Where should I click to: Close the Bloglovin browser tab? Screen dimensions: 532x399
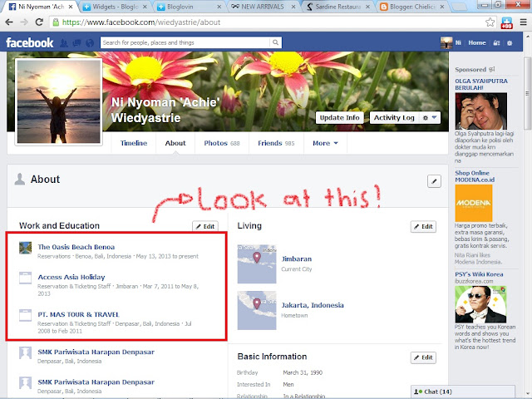click(219, 7)
